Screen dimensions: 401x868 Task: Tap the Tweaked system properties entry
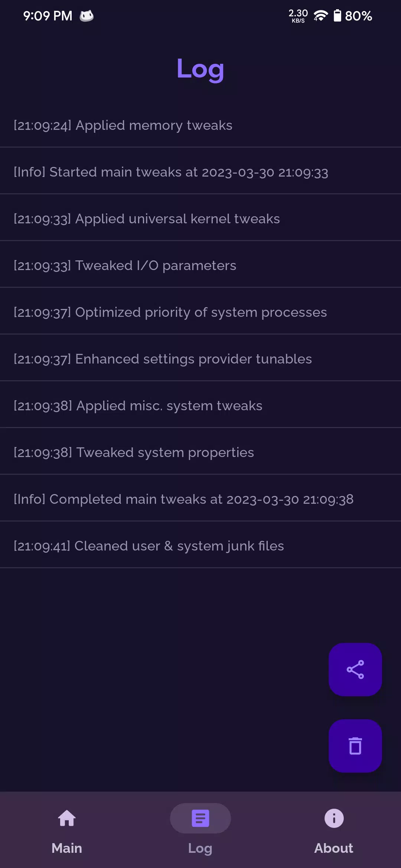pos(200,453)
